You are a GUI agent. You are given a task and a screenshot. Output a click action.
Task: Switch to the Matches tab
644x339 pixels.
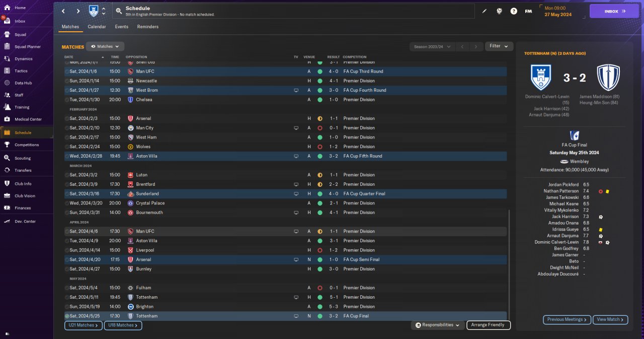pyautogui.click(x=70, y=27)
